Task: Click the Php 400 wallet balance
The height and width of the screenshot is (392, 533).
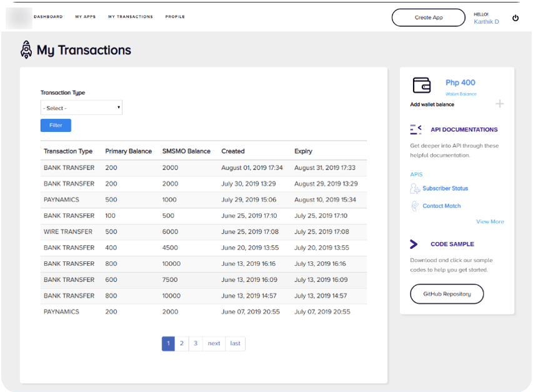Action: click(x=461, y=83)
